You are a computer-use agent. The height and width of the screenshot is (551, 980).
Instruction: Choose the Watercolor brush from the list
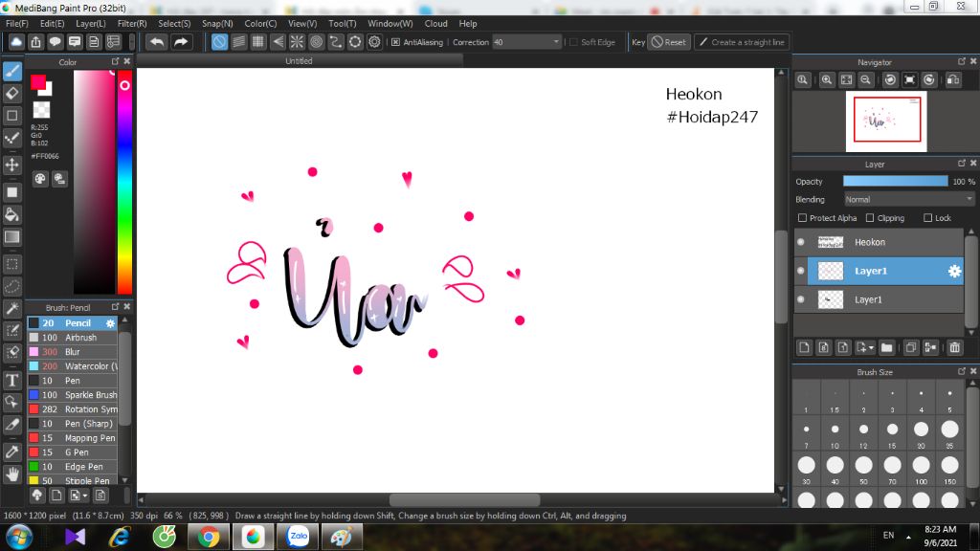[73, 366]
